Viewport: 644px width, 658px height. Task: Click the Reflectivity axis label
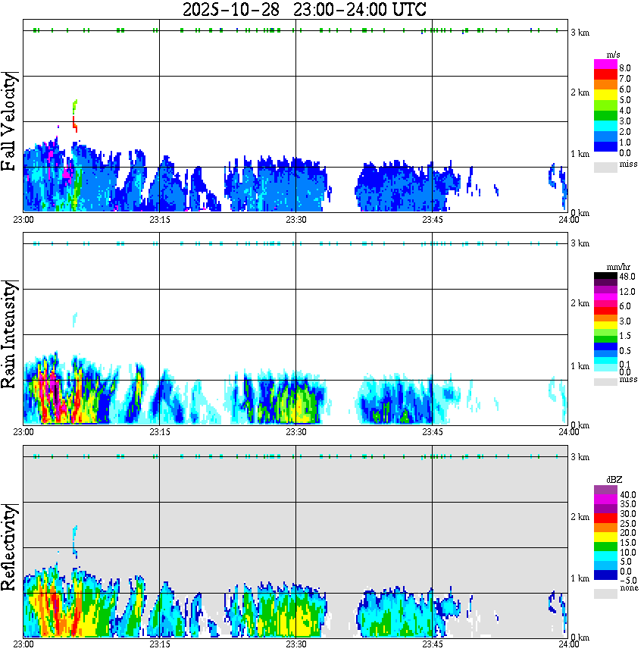(9, 547)
